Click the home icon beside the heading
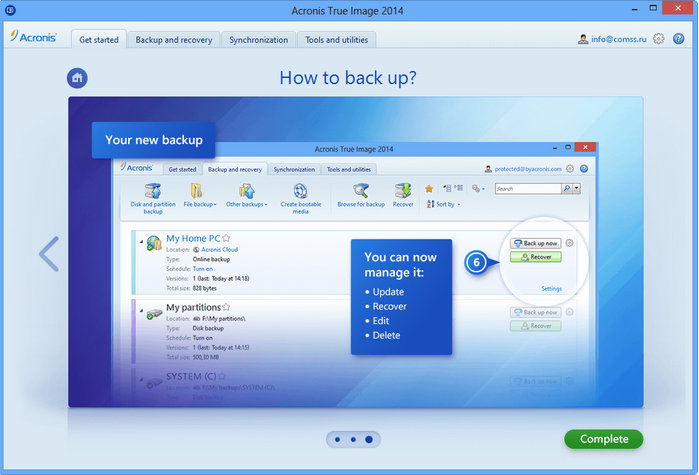This screenshot has height=475, width=699. click(x=77, y=78)
